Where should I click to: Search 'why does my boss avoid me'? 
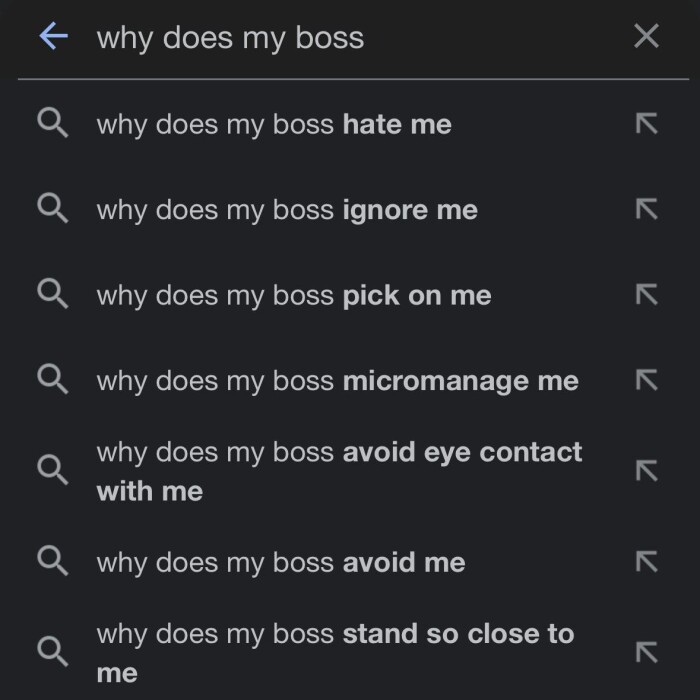281,563
